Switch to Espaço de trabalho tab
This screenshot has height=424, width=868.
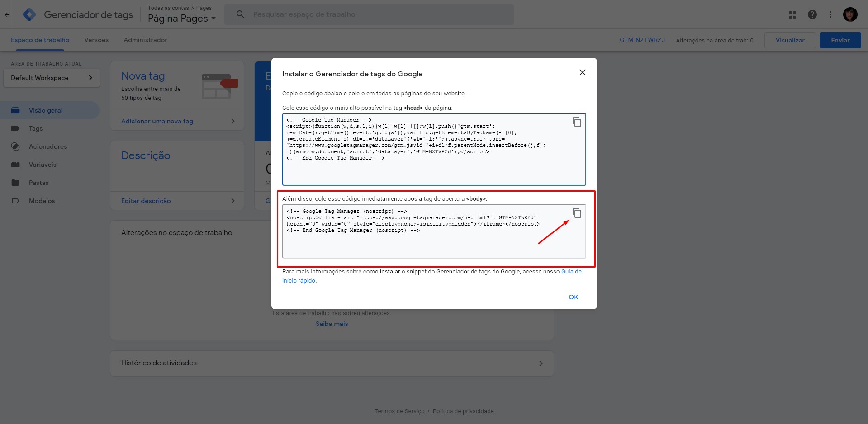click(x=40, y=40)
